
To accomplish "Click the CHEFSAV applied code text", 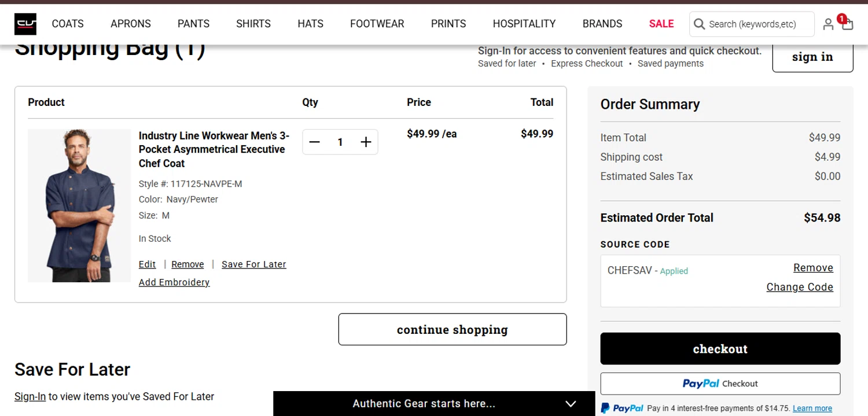I will pos(648,270).
